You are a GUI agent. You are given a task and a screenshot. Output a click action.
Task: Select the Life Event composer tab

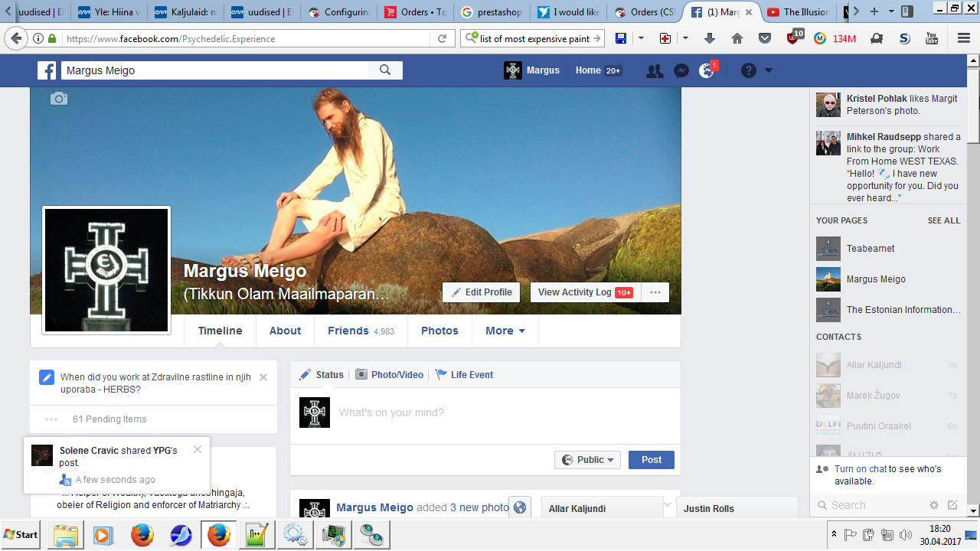pyautogui.click(x=464, y=375)
